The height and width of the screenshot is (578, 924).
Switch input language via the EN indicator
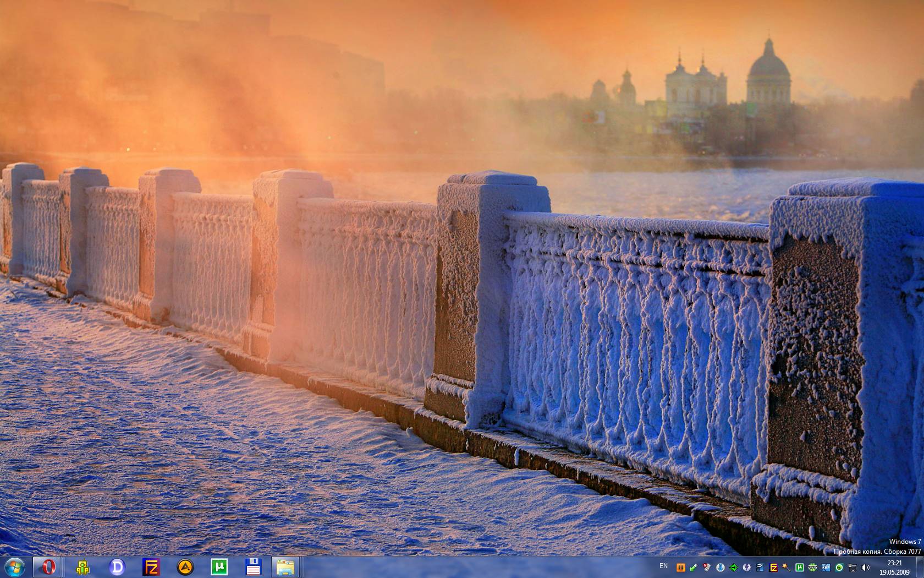(663, 567)
